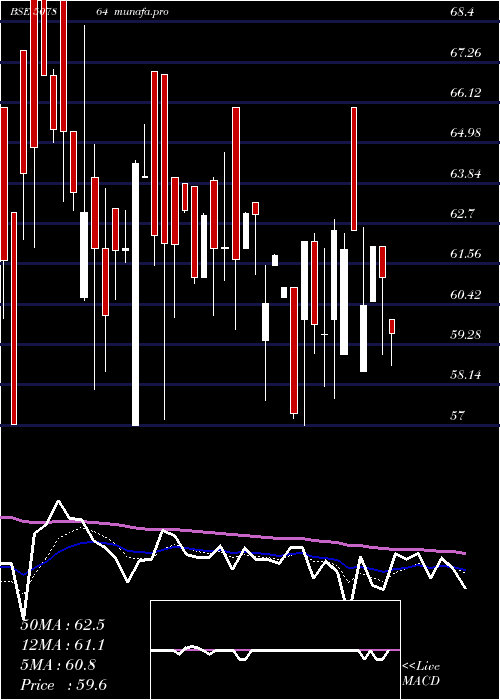Select the 5MA : 60.8 readout
500x700 pixels.
(58, 665)
